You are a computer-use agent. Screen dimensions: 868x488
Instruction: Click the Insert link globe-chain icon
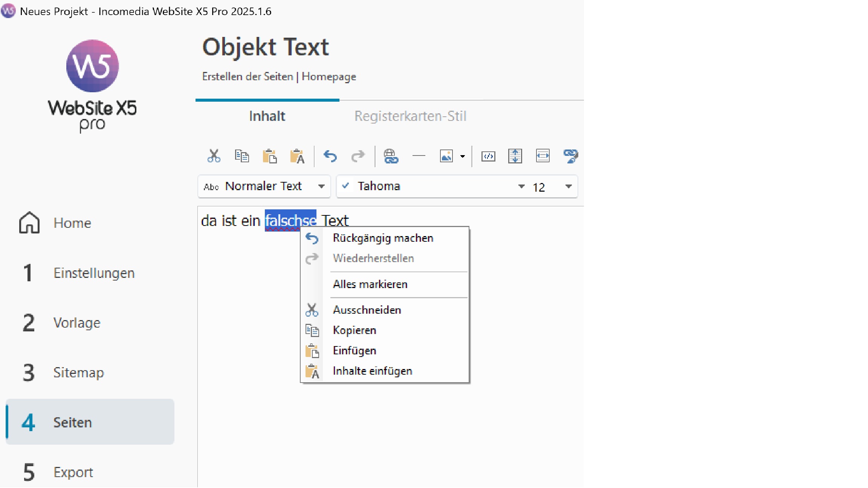click(x=391, y=156)
